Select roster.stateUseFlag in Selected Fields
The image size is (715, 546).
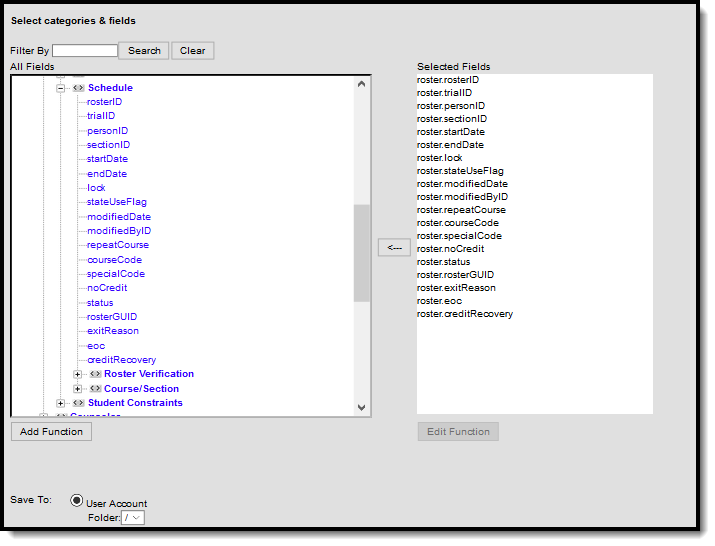[460, 171]
